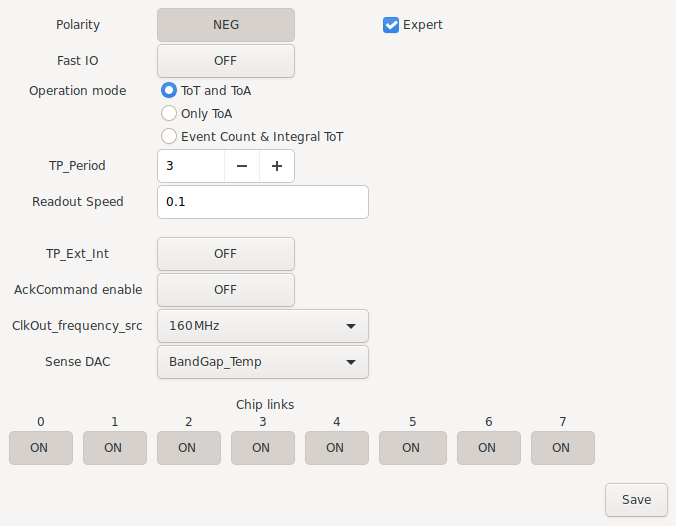This screenshot has width=676, height=526.
Task: Click the Readout Speed label
Action: [x=78, y=202]
